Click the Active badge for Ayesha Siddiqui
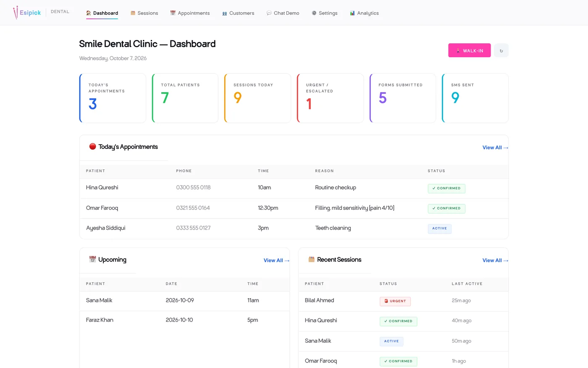 (440, 229)
